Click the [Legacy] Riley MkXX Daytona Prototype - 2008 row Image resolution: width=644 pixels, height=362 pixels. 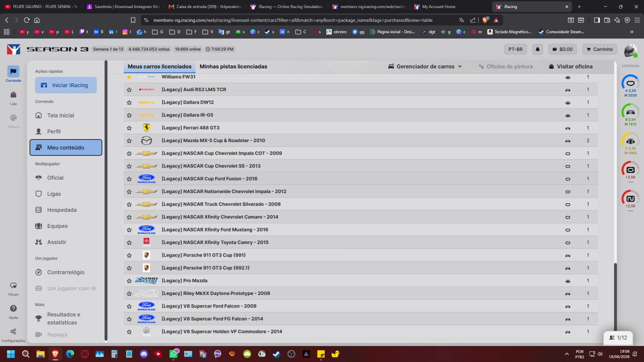tap(360, 294)
